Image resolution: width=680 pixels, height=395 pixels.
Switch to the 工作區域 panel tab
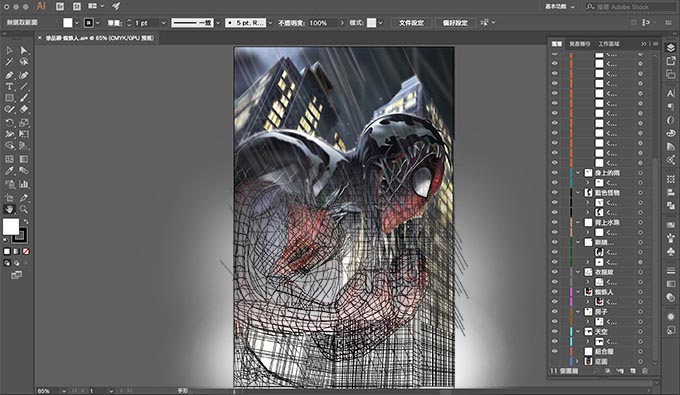608,44
